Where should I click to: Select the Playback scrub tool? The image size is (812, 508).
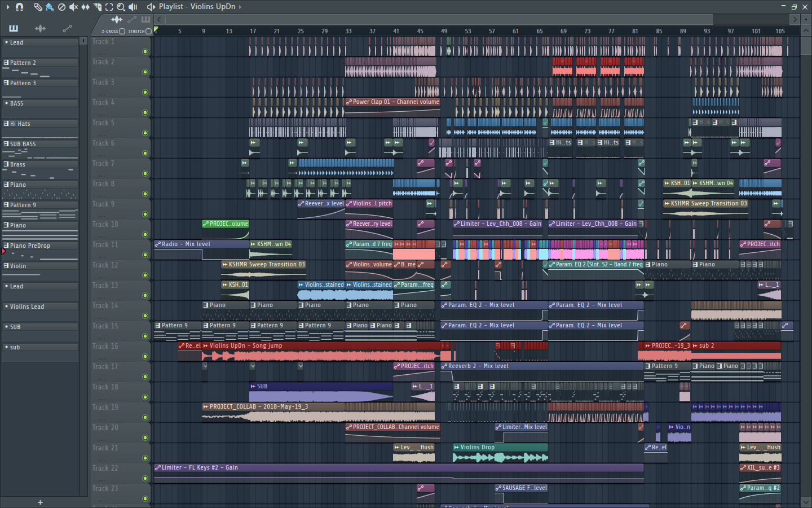point(133,7)
